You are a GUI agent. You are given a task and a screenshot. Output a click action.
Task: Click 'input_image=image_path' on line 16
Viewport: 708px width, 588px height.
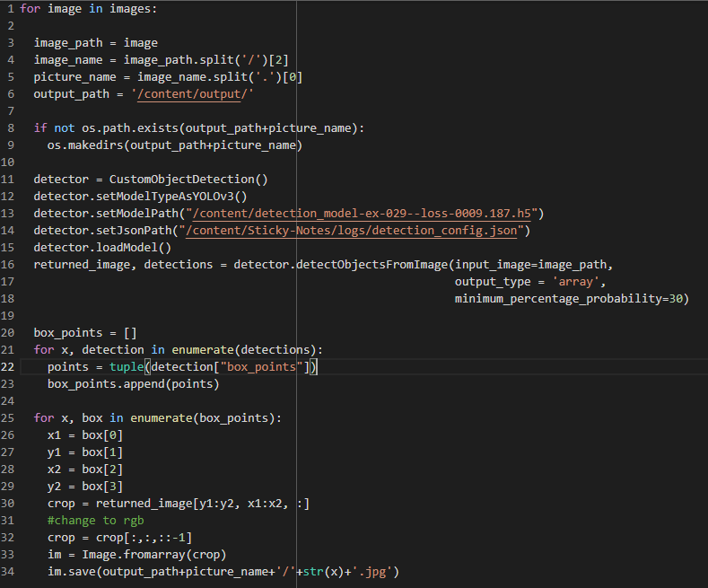[x=531, y=265]
